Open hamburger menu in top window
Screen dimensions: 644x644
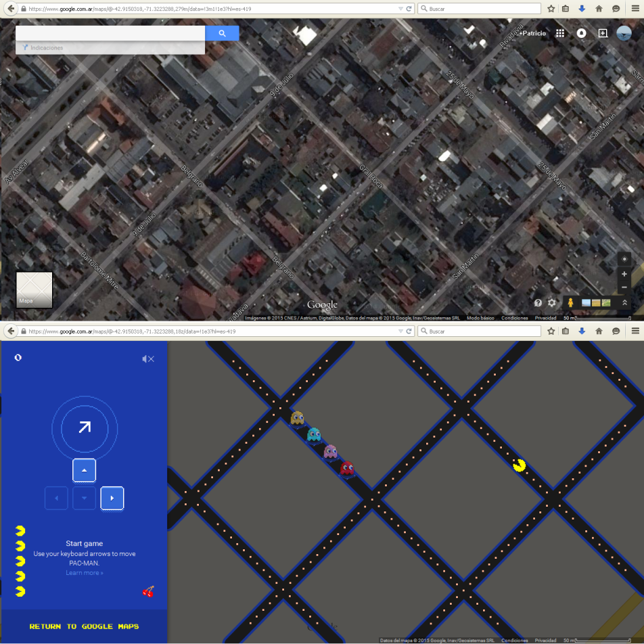tap(635, 9)
